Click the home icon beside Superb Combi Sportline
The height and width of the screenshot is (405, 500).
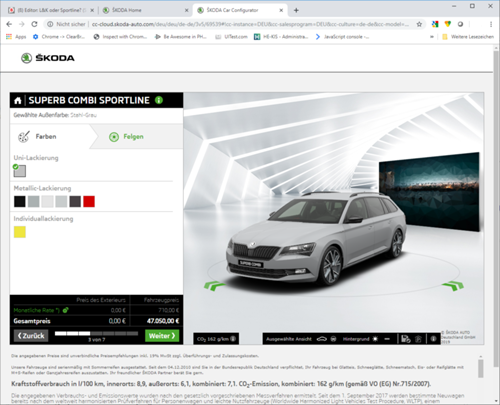[x=18, y=100]
